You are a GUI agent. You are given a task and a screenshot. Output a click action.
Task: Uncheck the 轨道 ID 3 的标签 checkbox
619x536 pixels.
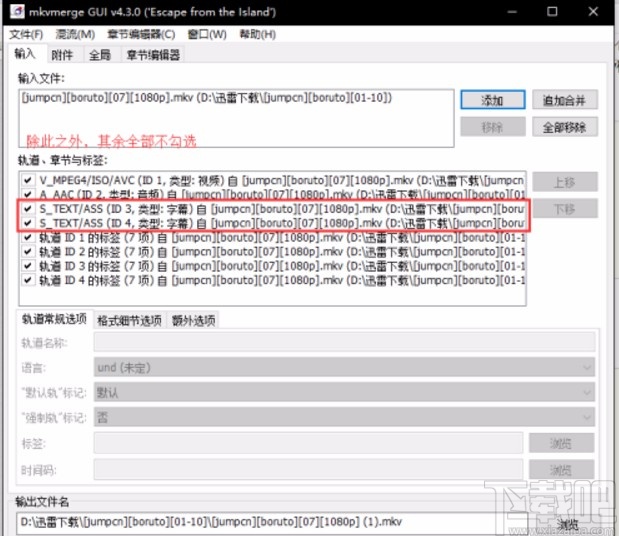click(x=28, y=266)
